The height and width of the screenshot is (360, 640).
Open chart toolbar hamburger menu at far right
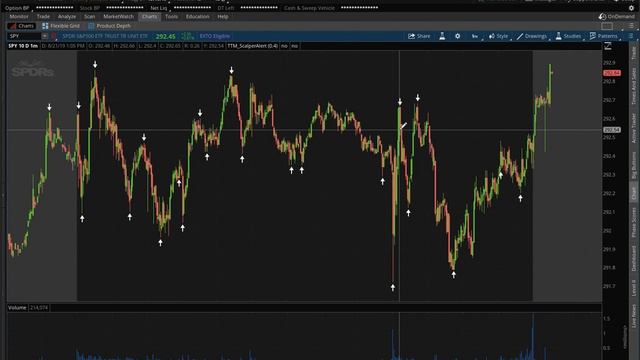(x=631, y=36)
